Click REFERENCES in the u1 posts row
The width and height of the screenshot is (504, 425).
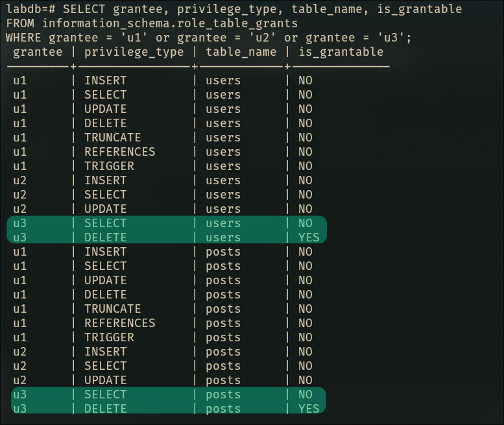pos(119,323)
